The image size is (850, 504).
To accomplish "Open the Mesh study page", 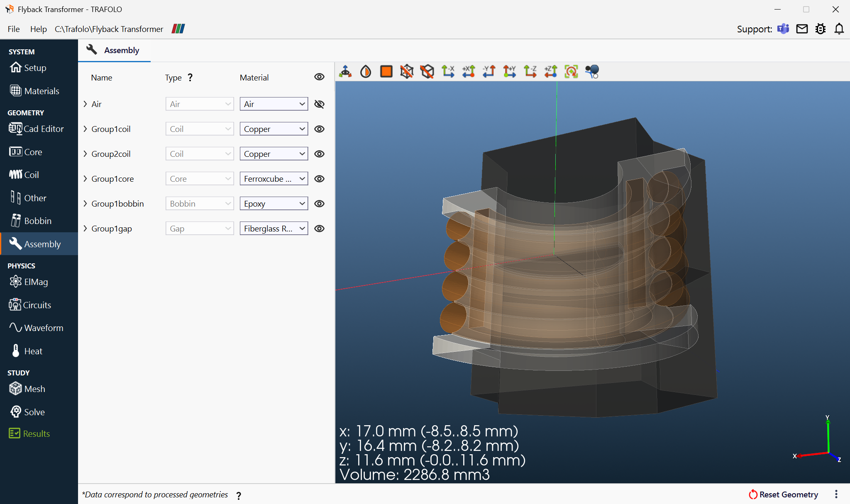I will click(x=39, y=389).
